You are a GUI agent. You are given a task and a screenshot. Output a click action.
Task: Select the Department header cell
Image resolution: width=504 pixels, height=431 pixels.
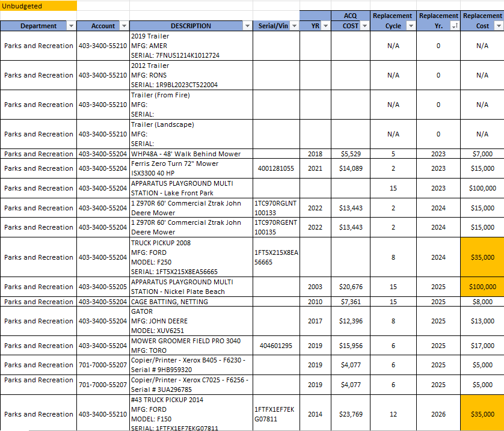38,26
